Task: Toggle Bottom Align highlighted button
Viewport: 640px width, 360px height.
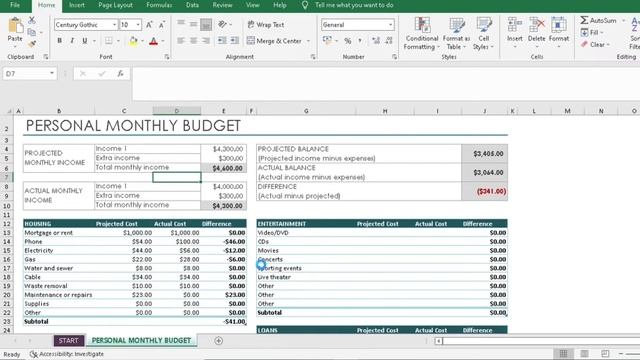Action: point(206,24)
